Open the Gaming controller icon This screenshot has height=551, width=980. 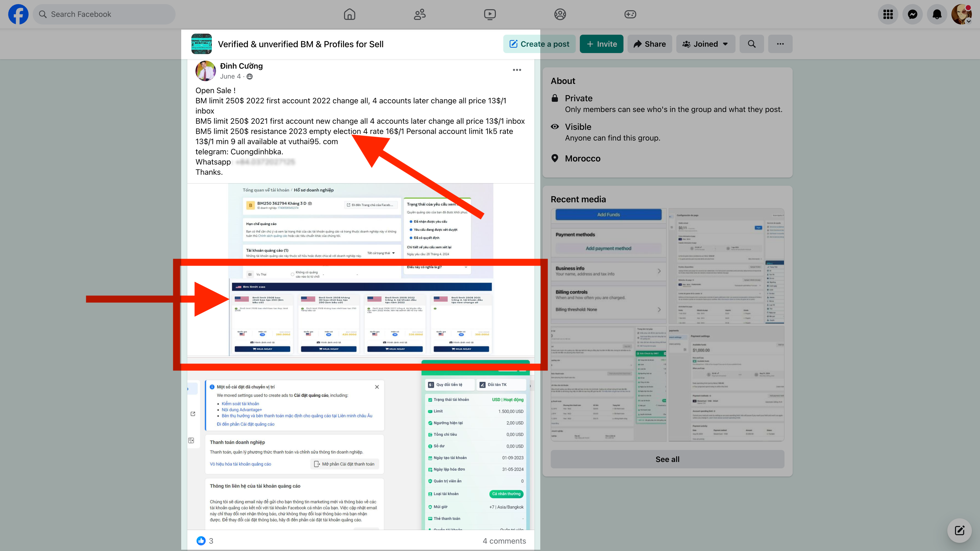click(630, 14)
